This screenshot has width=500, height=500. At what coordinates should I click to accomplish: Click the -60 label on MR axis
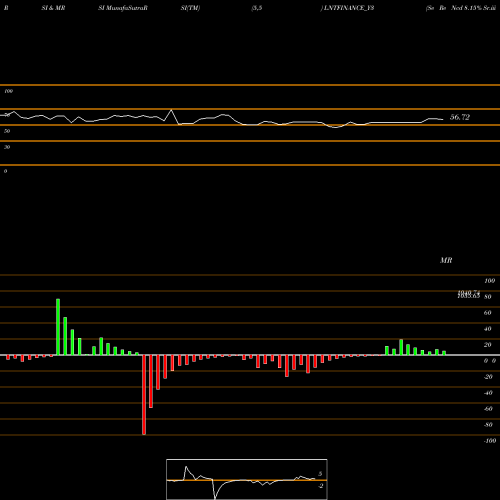pyautogui.click(x=488, y=409)
